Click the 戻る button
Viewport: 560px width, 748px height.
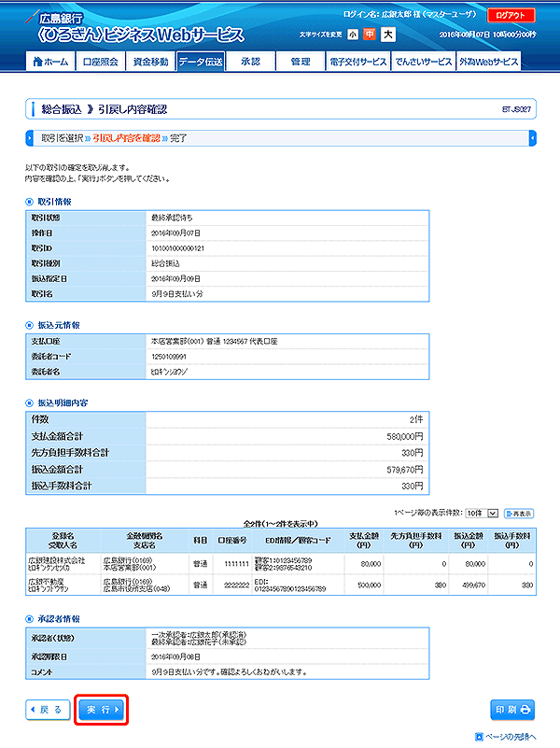pyautogui.click(x=48, y=710)
